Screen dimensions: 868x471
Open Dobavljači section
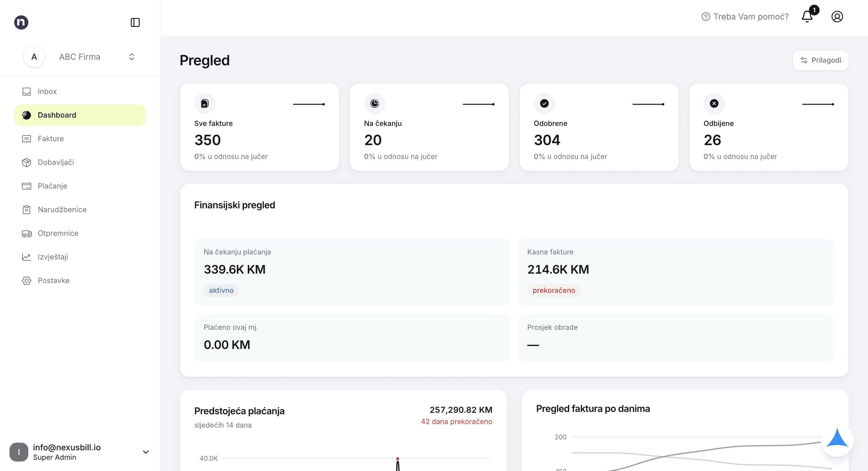coord(80,162)
